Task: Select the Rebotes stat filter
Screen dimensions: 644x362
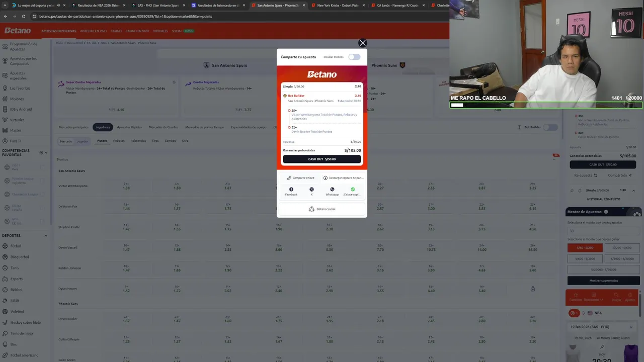Action: click(x=119, y=141)
